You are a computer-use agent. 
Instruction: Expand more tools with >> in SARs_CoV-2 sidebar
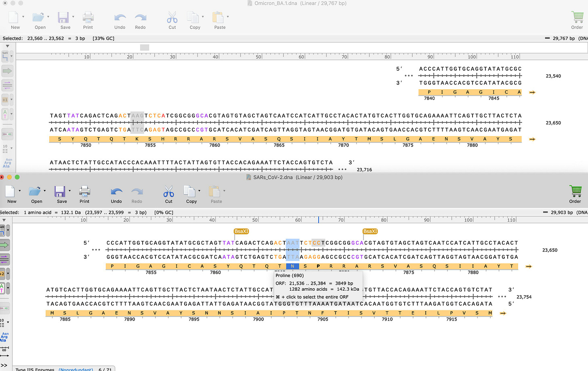click(x=4, y=365)
